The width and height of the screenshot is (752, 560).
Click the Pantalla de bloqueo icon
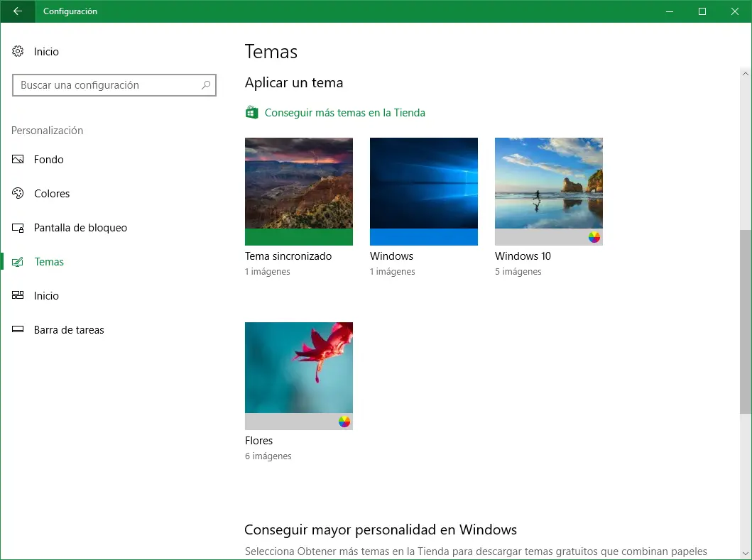pyautogui.click(x=18, y=228)
